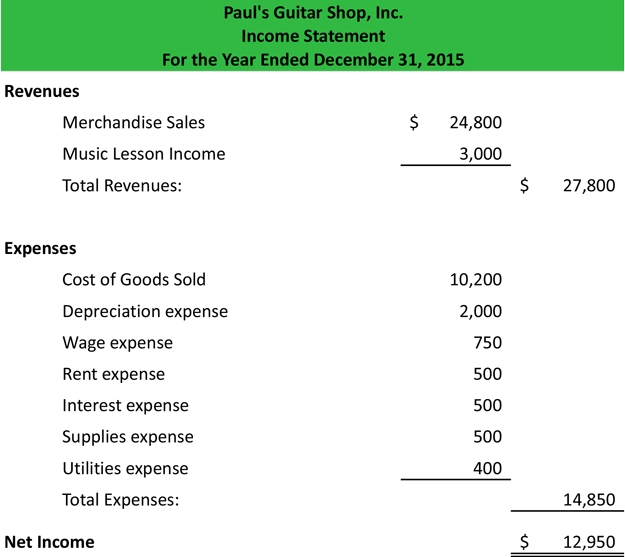This screenshot has height=557, width=625.
Task: Select the Revenues section header
Action: click(42, 91)
